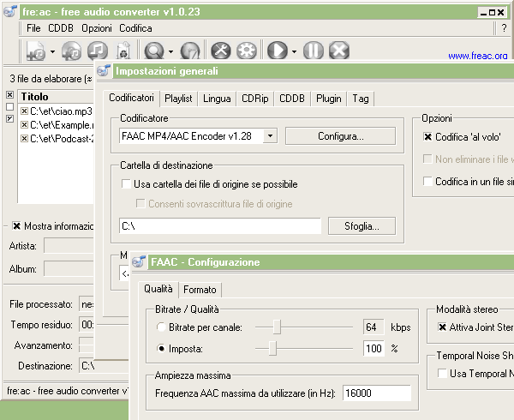The width and height of the screenshot is (514, 420).
Task: Click the remove selected track music-note icon
Action: [98, 51]
